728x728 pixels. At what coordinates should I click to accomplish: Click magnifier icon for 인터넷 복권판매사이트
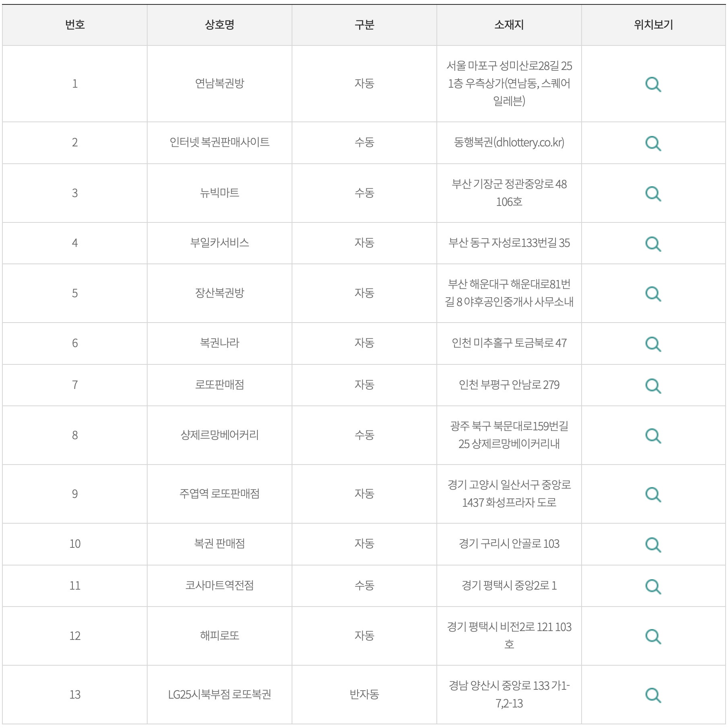(653, 143)
